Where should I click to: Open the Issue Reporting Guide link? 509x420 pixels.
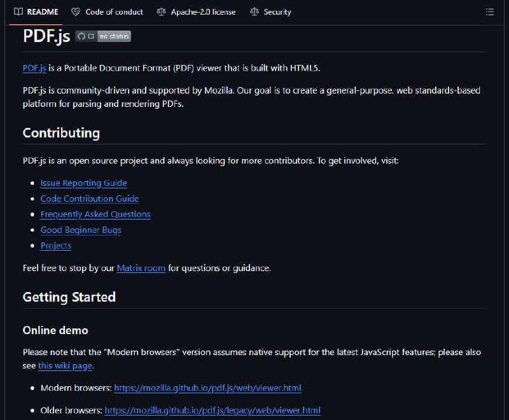point(84,183)
